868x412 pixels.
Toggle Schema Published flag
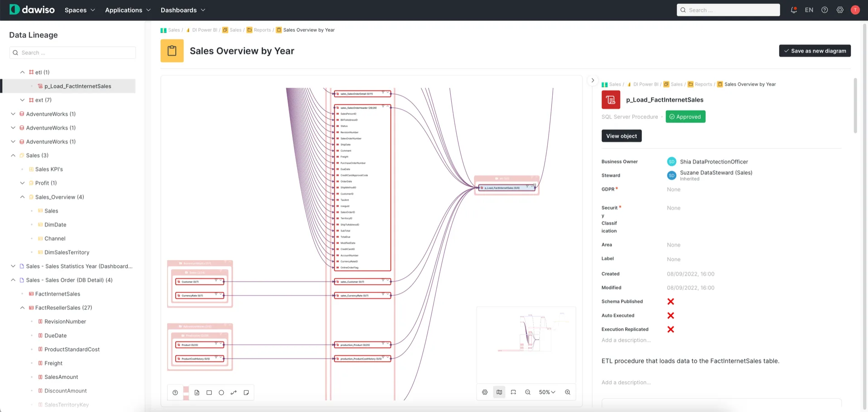pyautogui.click(x=671, y=301)
